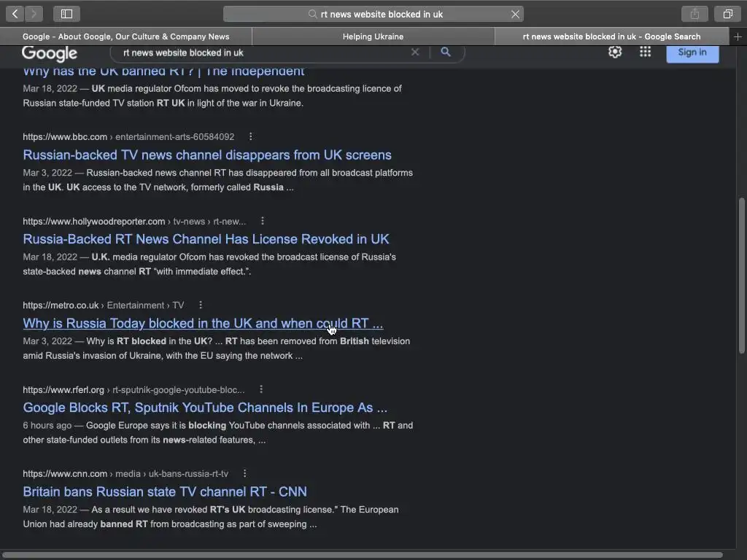
Task: Toggle the Safari sidebar button
Action: (x=66, y=14)
